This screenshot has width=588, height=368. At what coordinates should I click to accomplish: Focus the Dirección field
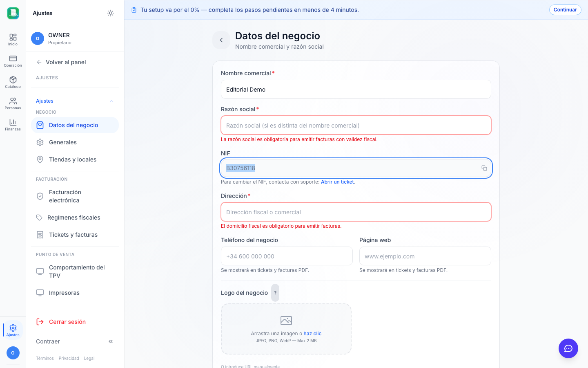pyautogui.click(x=356, y=212)
